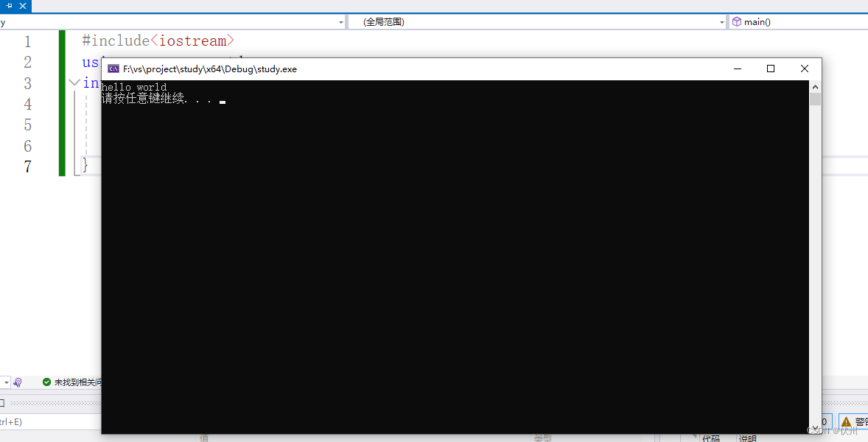Close the active editor tab
The width and height of the screenshot is (868, 442).
(x=23, y=6)
